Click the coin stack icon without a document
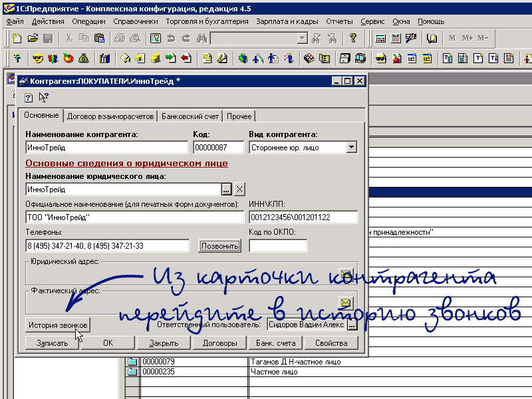Image resolution: width=532 pixels, height=399 pixels. click(x=156, y=59)
